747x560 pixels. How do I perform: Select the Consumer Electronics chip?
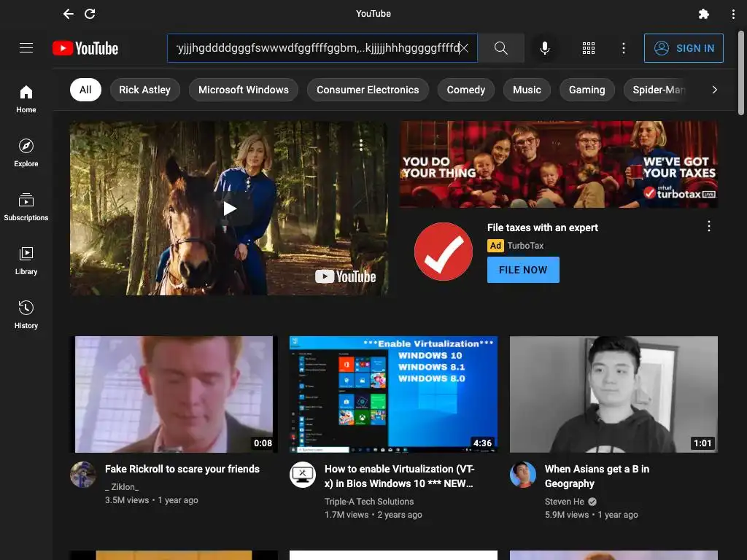pos(368,90)
